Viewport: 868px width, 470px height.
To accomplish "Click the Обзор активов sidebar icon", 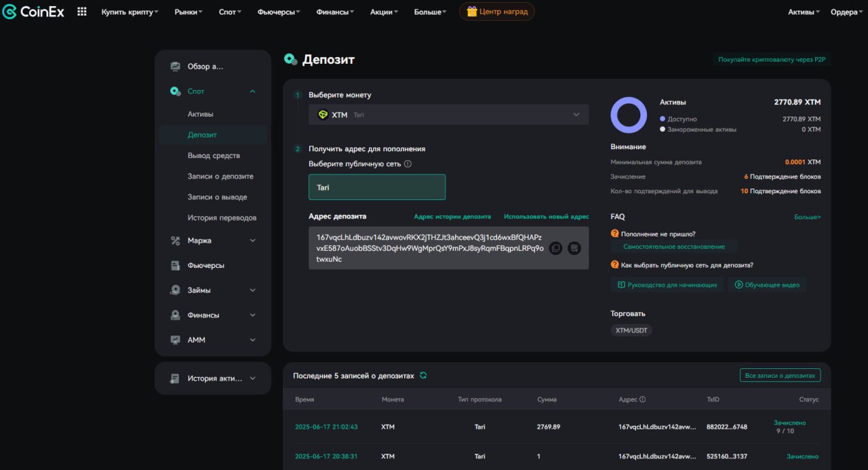I will pos(175,66).
